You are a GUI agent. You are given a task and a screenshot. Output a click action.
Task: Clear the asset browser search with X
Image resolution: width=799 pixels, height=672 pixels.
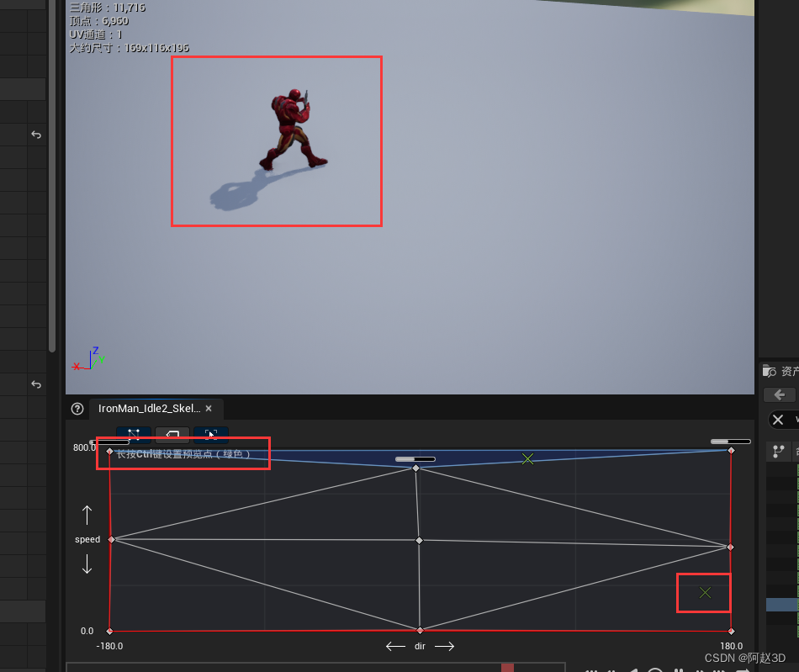[778, 420]
